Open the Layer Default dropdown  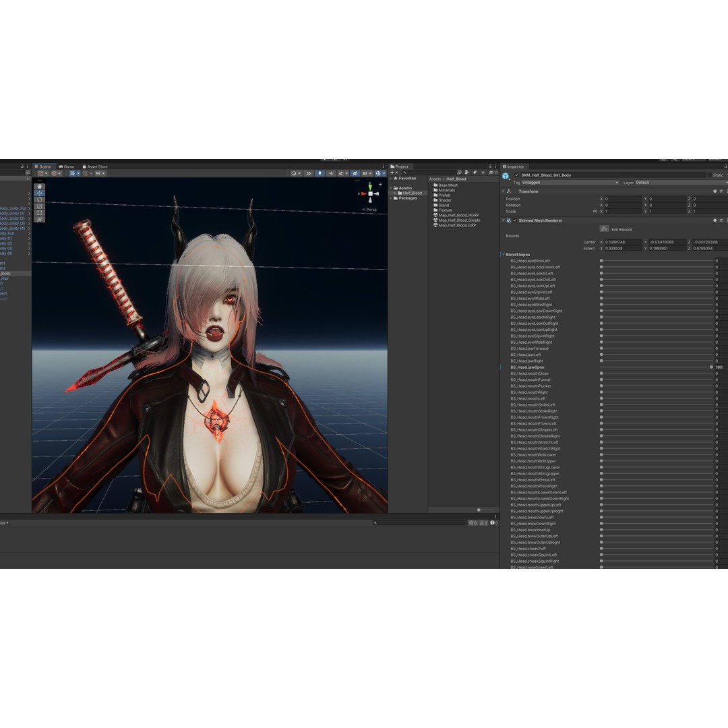tap(681, 183)
